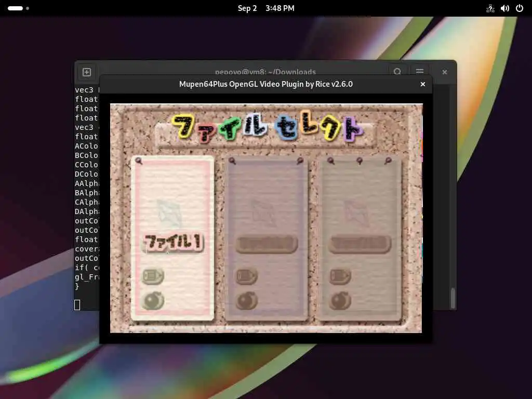Click the terminal text line 'outCo' under DAlpha
Image resolution: width=532 pixels, height=399 pixels.
(87, 221)
